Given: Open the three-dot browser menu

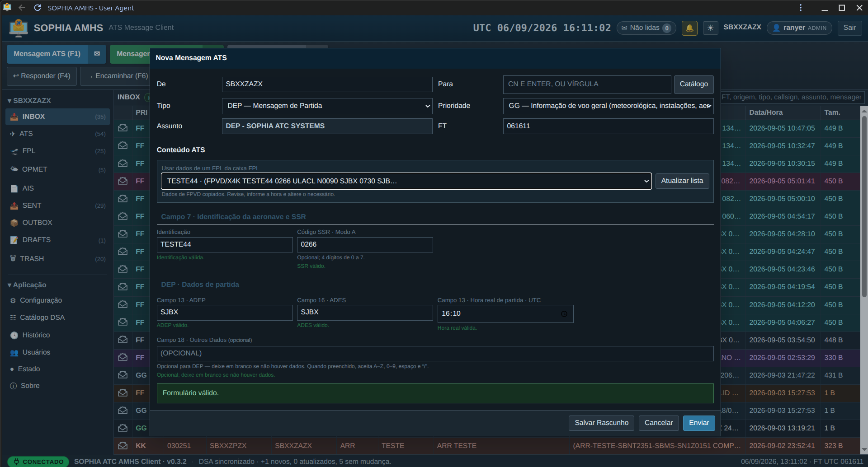Looking at the screenshot, I should (x=800, y=8).
